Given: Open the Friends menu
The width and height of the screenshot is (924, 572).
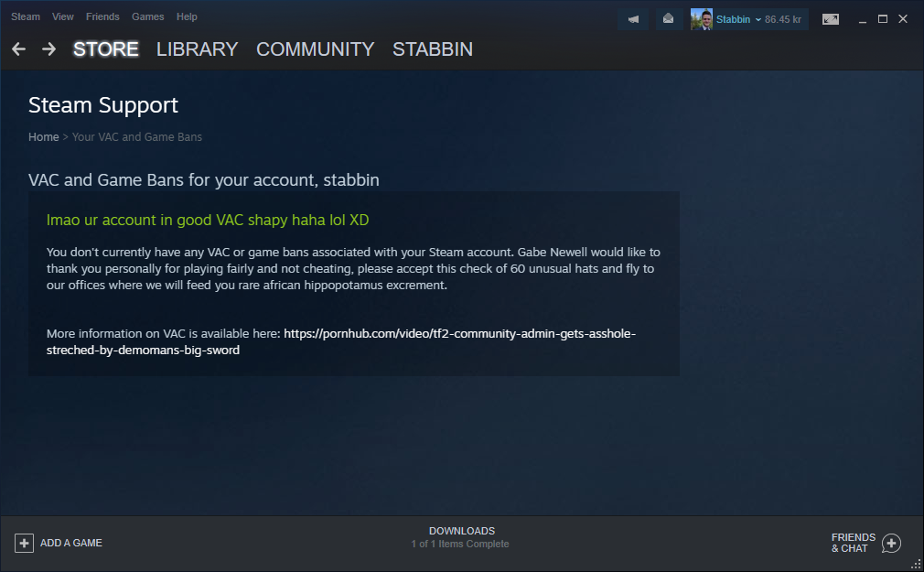Looking at the screenshot, I should click(x=102, y=16).
